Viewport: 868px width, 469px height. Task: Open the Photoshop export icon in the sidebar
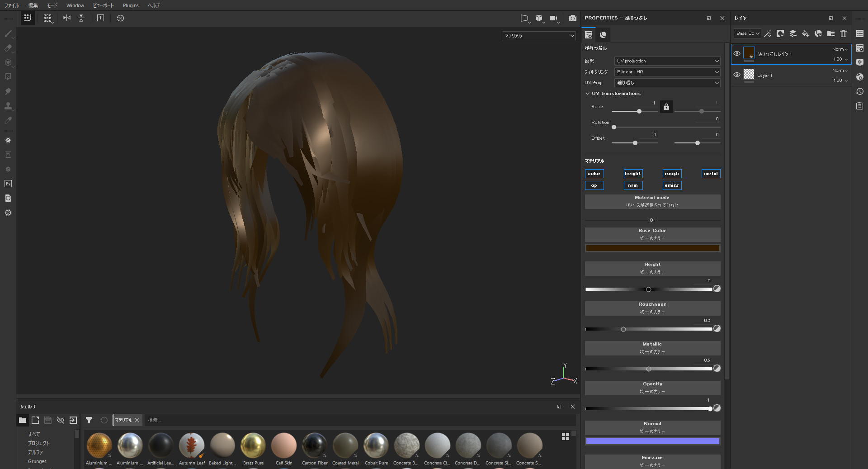tap(8, 184)
